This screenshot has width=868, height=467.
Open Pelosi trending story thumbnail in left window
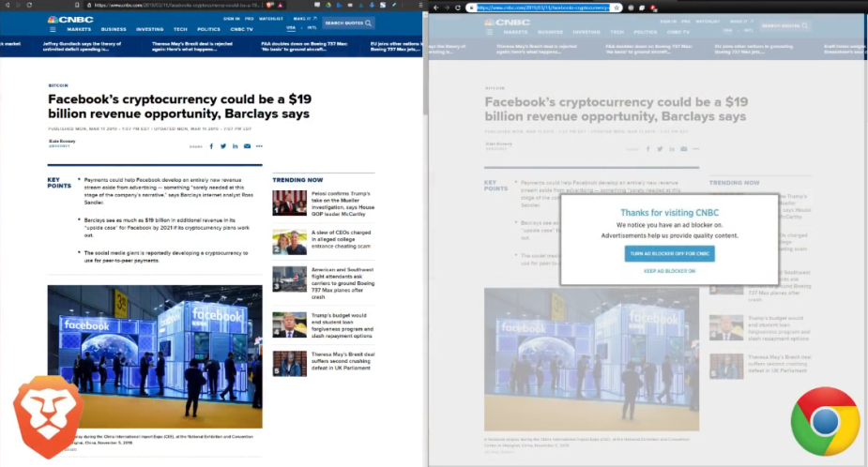(290, 203)
